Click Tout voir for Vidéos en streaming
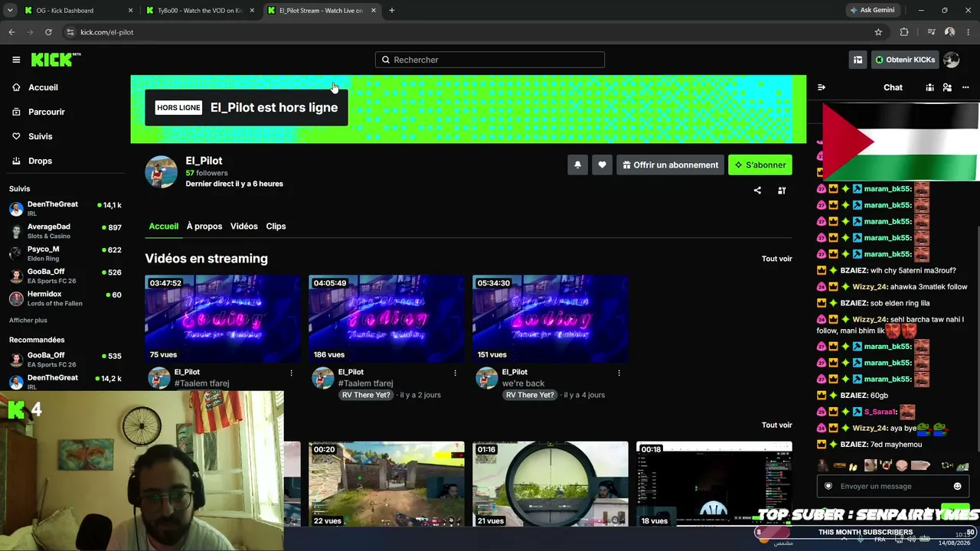 click(777, 259)
